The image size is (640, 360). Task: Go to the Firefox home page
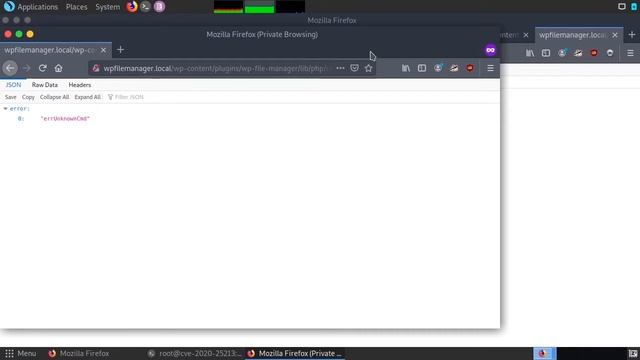click(58, 68)
